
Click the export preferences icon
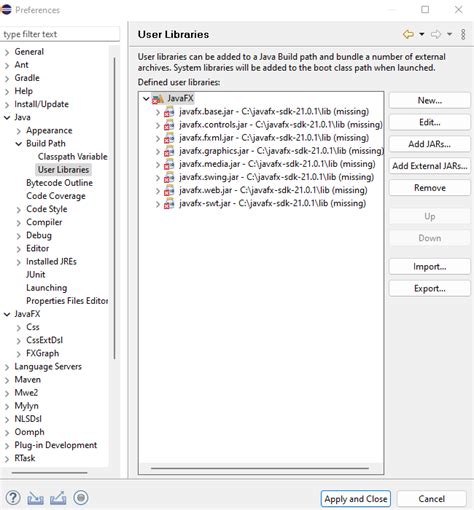tap(58, 498)
